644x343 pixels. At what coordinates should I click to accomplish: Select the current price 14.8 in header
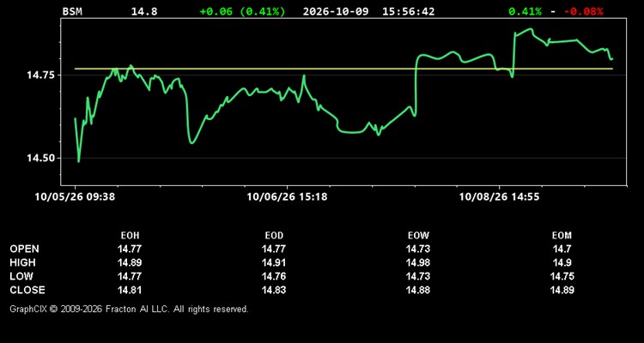click(144, 11)
